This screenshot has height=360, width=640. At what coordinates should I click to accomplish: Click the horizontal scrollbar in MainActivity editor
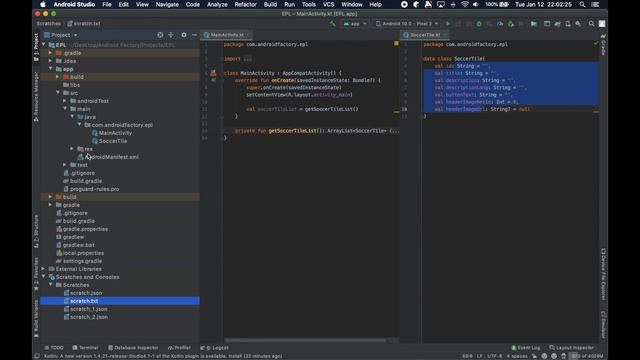coord(305,340)
